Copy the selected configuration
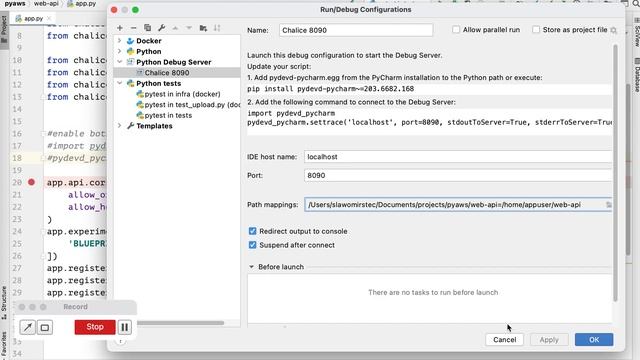The height and width of the screenshot is (360, 640). [x=147, y=28]
